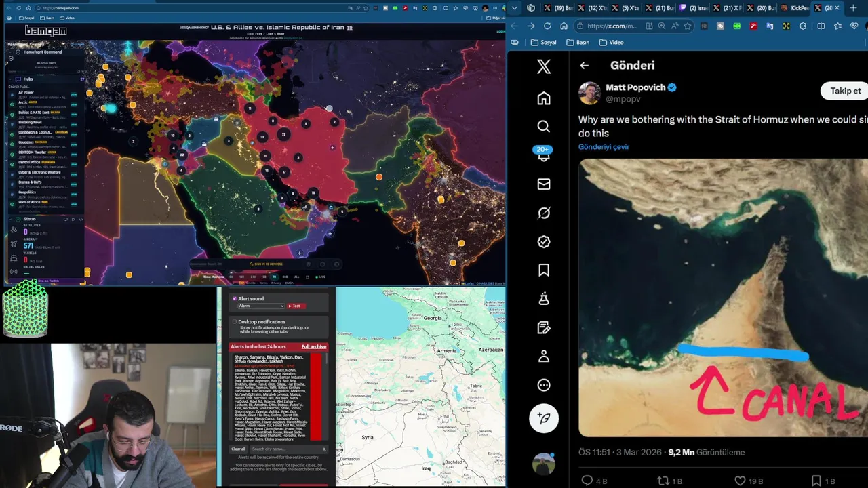
Task: Open Matt Popovich profile name link
Action: [x=635, y=87]
